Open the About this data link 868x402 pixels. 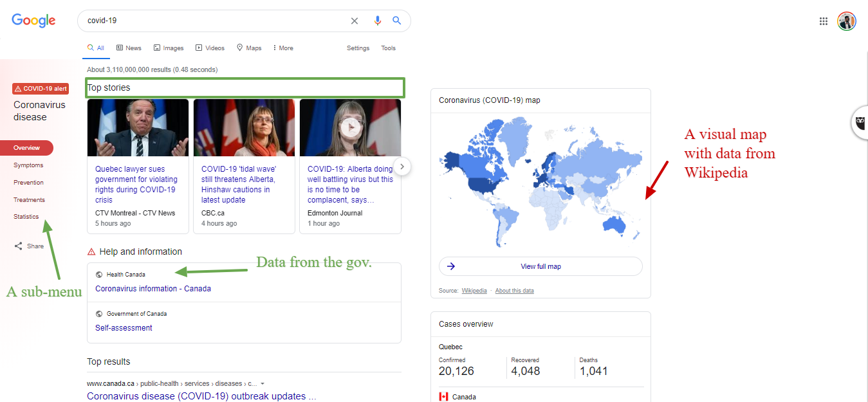pos(515,291)
